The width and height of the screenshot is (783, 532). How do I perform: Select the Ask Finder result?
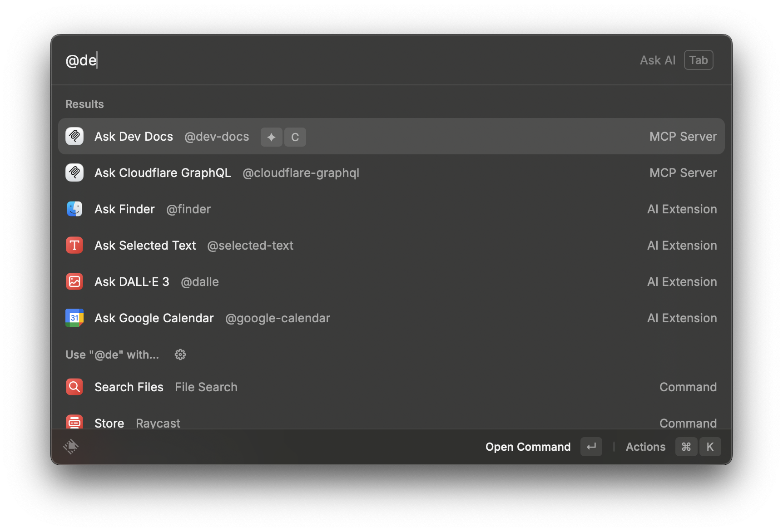pos(391,209)
